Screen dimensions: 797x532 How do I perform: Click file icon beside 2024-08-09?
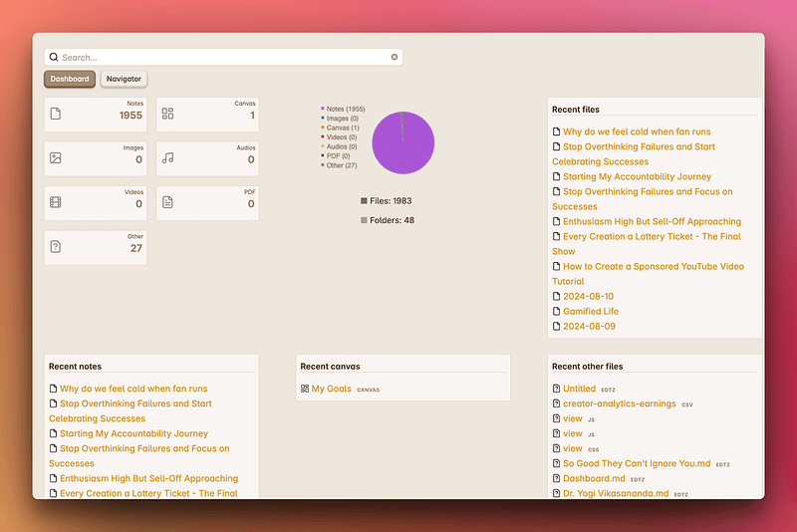pyautogui.click(x=556, y=326)
